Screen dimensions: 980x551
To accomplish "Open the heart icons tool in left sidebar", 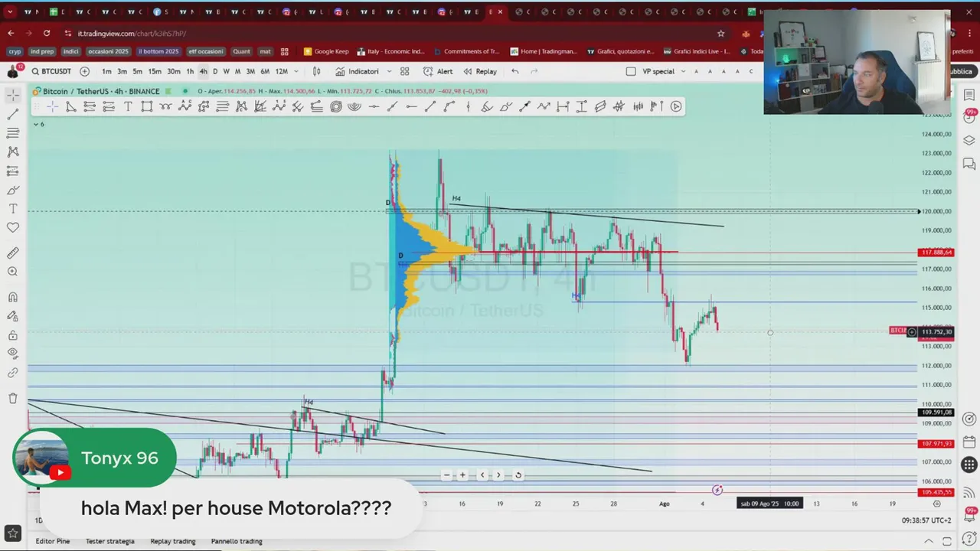I will (13, 227).
